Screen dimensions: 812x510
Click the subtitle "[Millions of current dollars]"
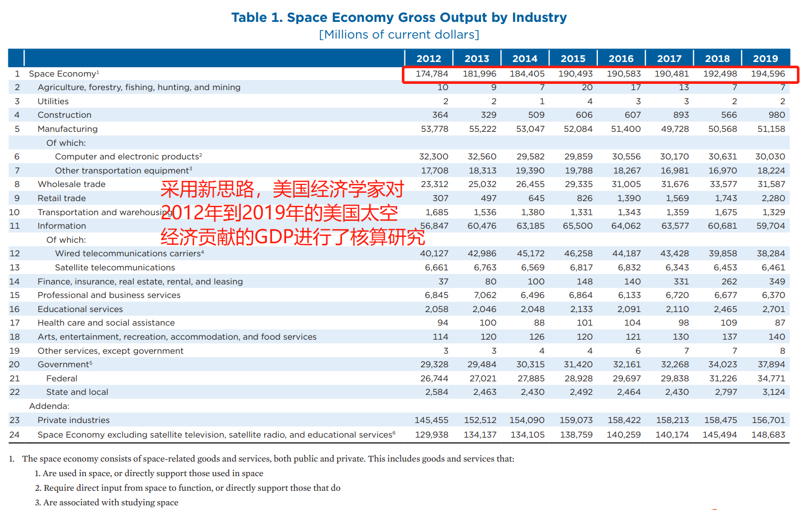pos(399,34)
